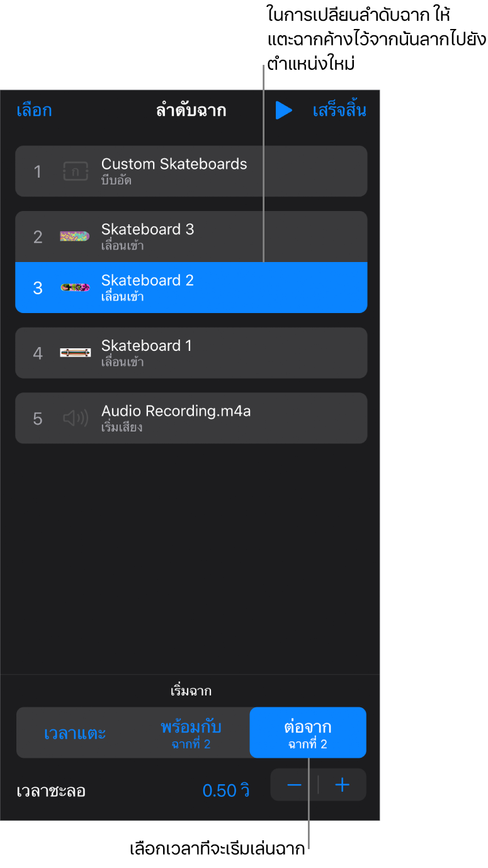488x868 pixels.
Task: Click the Skateboard 1 thumbnail icon
Action: [x=75, y=353]
